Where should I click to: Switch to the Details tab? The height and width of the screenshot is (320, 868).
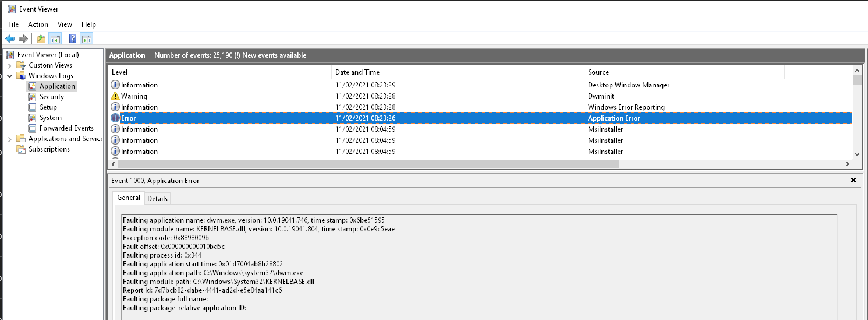157,199
